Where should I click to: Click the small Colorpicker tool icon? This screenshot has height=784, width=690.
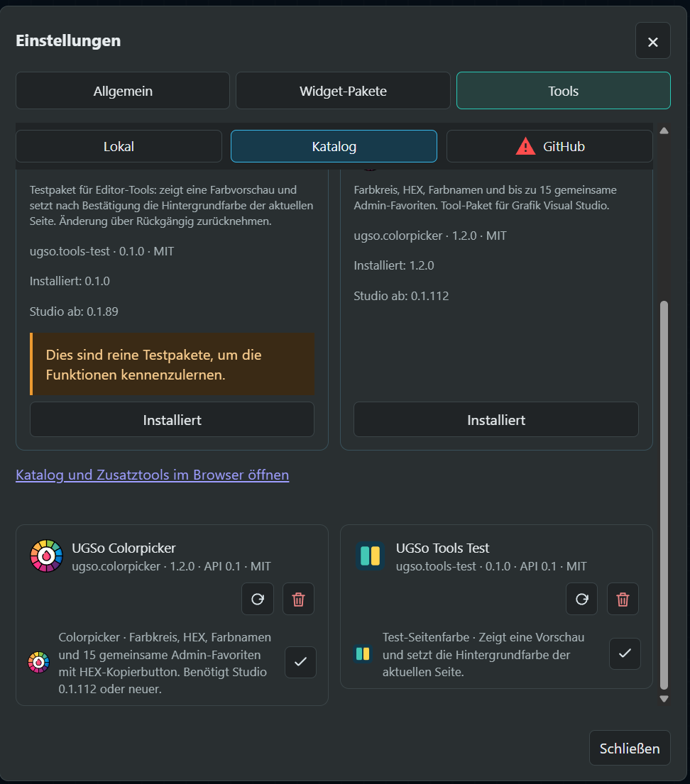[x=38, y=663]
